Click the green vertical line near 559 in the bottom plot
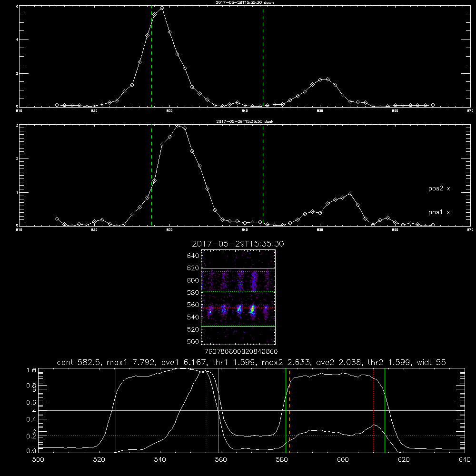The height and width of the screenshot is (476, 476). point(218,410)
